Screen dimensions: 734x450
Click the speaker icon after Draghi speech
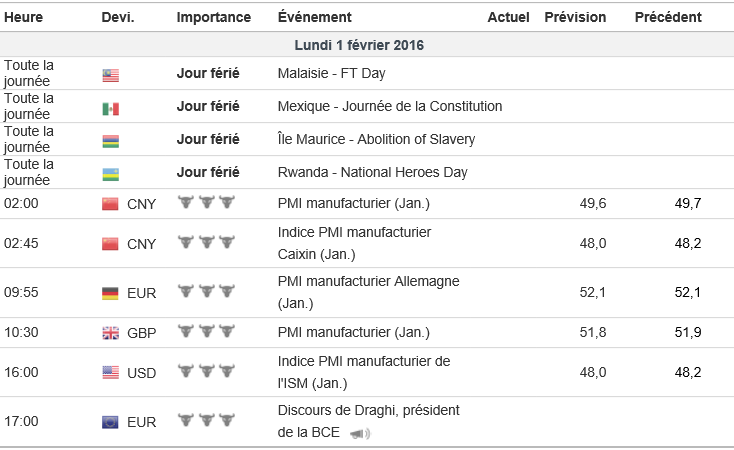[360, 433]
